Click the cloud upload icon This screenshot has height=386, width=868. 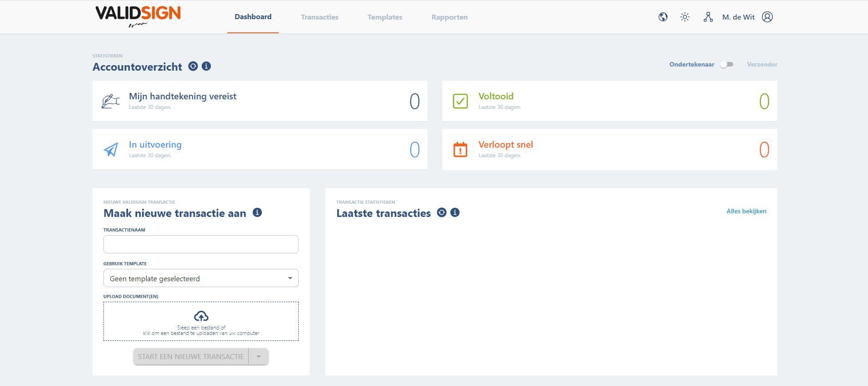tap(201, 316)
